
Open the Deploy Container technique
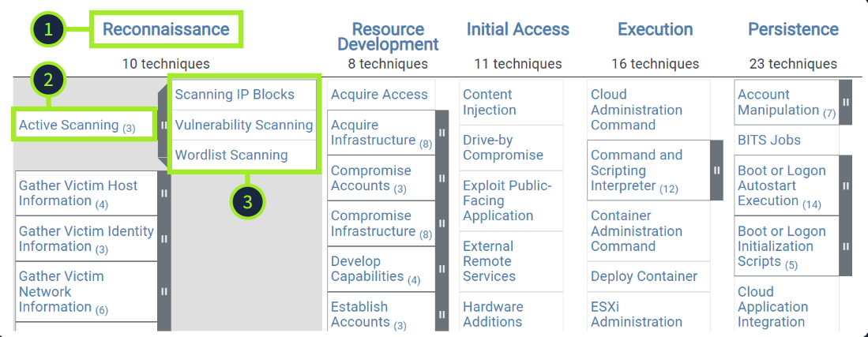point(644,276)
